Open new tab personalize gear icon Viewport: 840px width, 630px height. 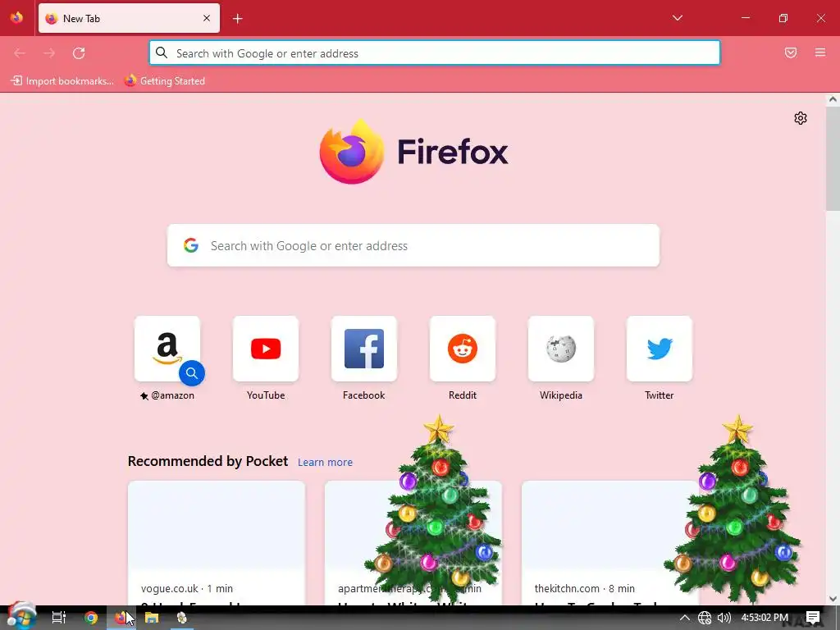pos(801,118)
